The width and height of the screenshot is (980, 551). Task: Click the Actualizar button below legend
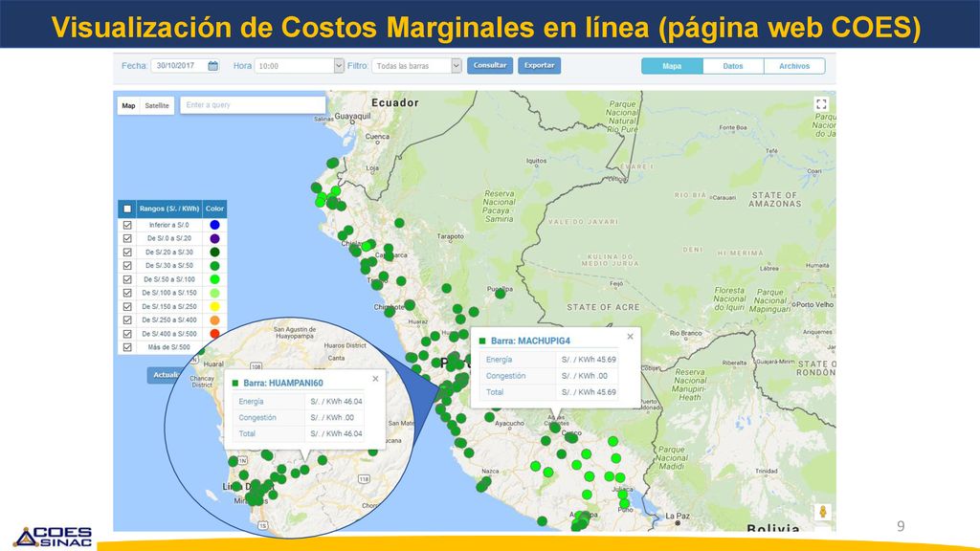(x=166, y=375)
